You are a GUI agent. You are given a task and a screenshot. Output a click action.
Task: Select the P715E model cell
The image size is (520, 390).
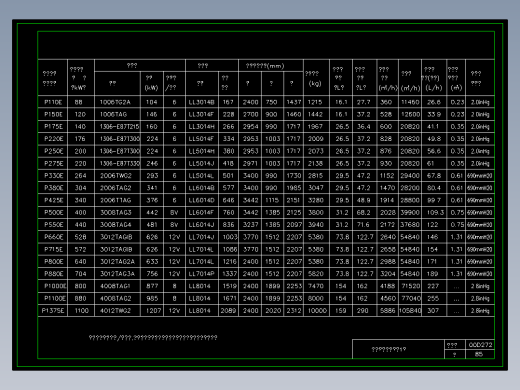pyautogui.click(x=53, y=249)
